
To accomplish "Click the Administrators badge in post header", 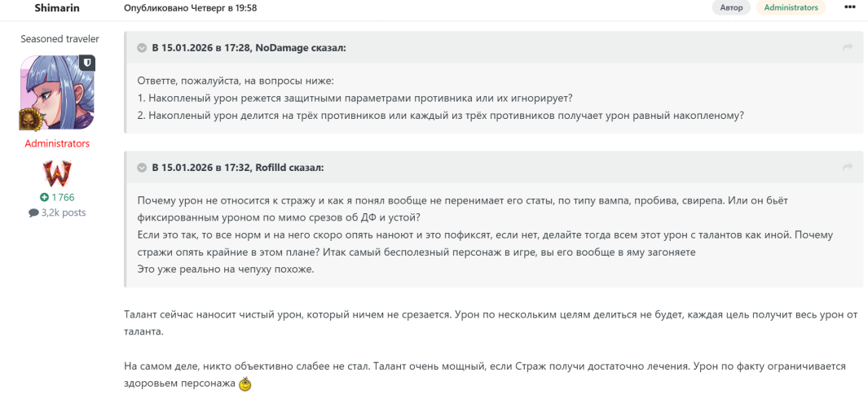I will [x=791, y=7].
